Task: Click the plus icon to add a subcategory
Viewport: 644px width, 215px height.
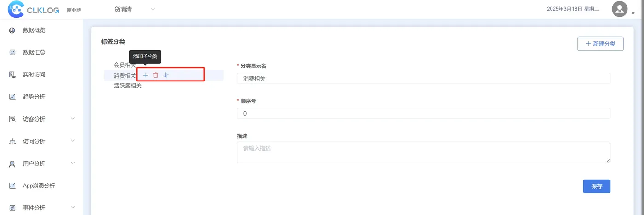Action: click(145, 75)
